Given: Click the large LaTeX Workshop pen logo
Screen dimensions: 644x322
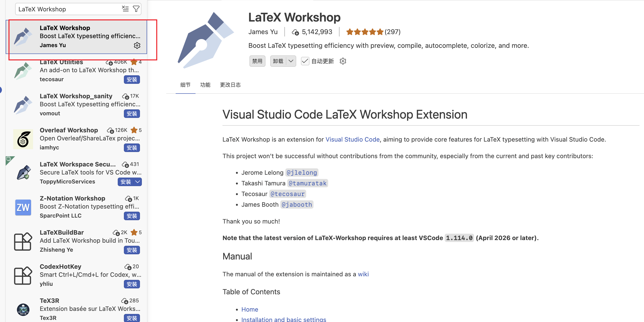Looking at the screenshot, I should click(206, 40).
